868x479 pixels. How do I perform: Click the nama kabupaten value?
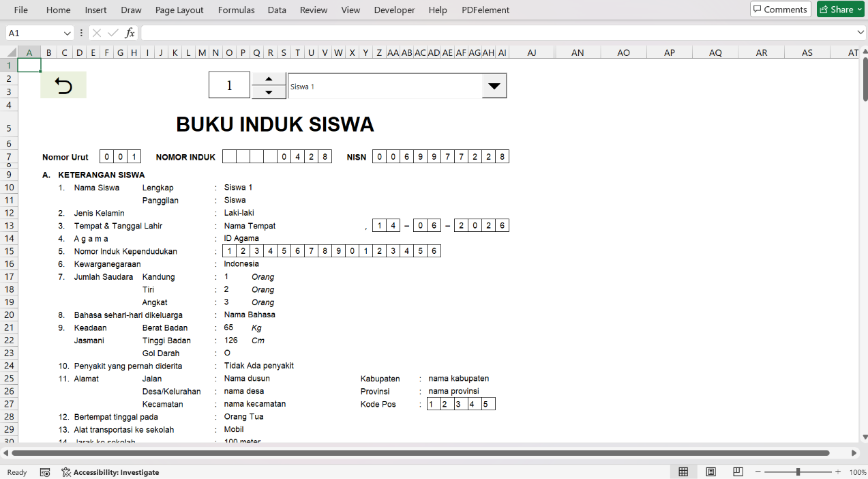click(x=459, y=379)
